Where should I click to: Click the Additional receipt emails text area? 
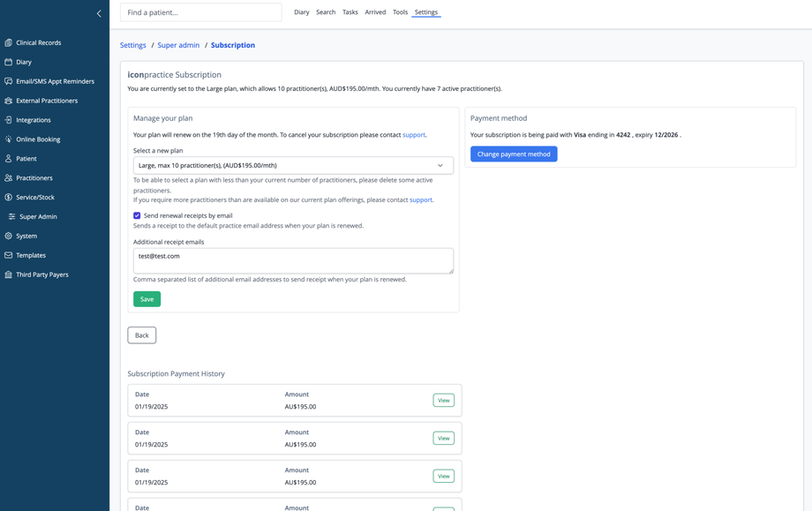coord(293,260)
